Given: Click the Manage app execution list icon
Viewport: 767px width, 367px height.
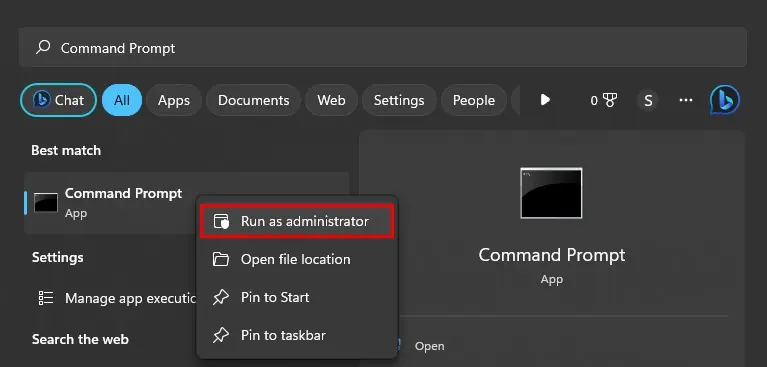Looking at the screenshot, I should (x=46, y=298).
